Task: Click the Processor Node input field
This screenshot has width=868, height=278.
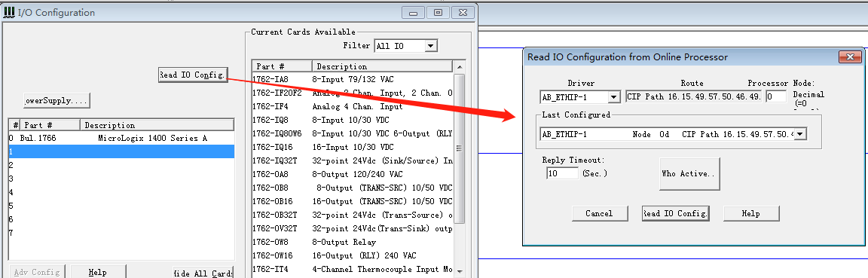Action: 776,97
